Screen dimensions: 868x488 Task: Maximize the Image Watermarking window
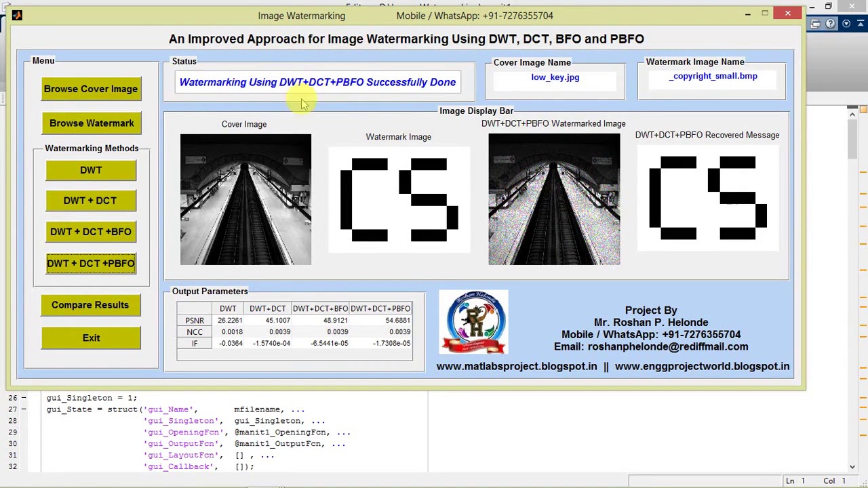coord(765,14)
